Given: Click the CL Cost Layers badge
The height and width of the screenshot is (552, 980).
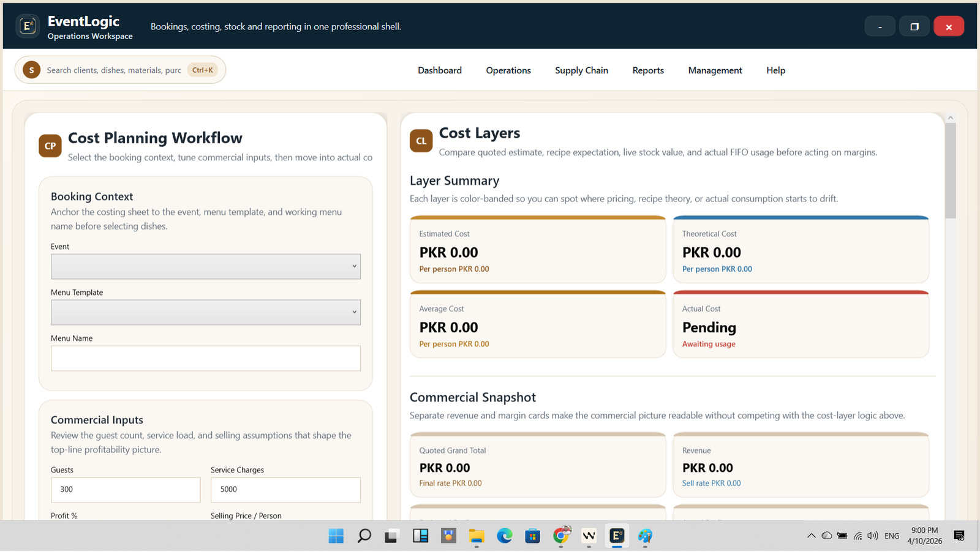Looking at the screenshot, I should tap(421, 141).
